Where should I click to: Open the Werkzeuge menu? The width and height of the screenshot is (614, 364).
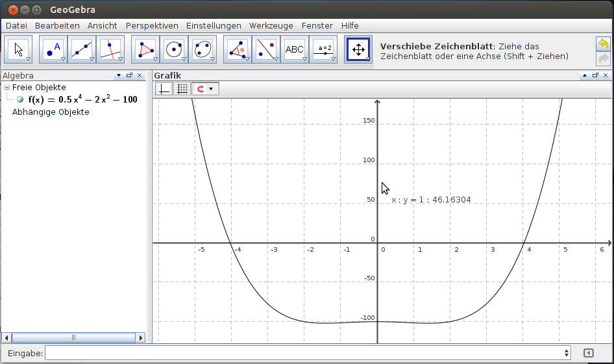(x=271, y=26)
